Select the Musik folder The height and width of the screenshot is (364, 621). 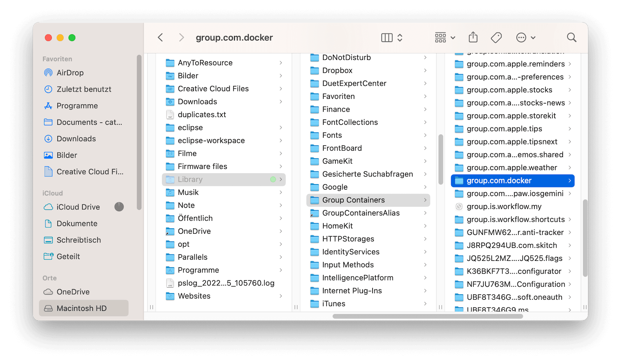pyautogui.click(x=224, y=192)
